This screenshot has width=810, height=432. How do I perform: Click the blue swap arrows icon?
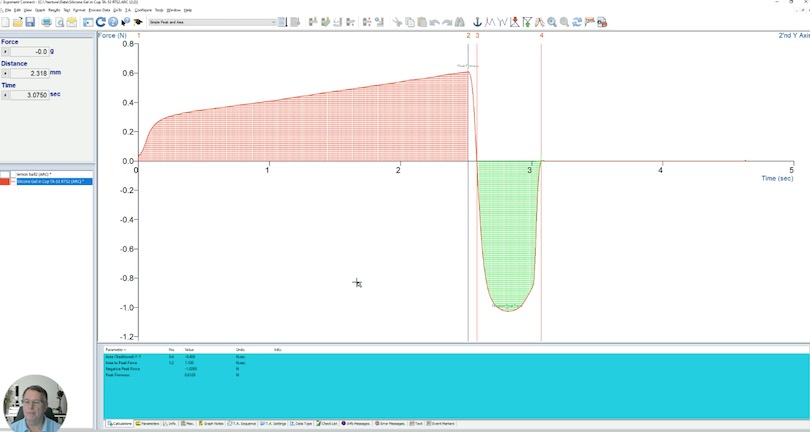click(577, 22)
